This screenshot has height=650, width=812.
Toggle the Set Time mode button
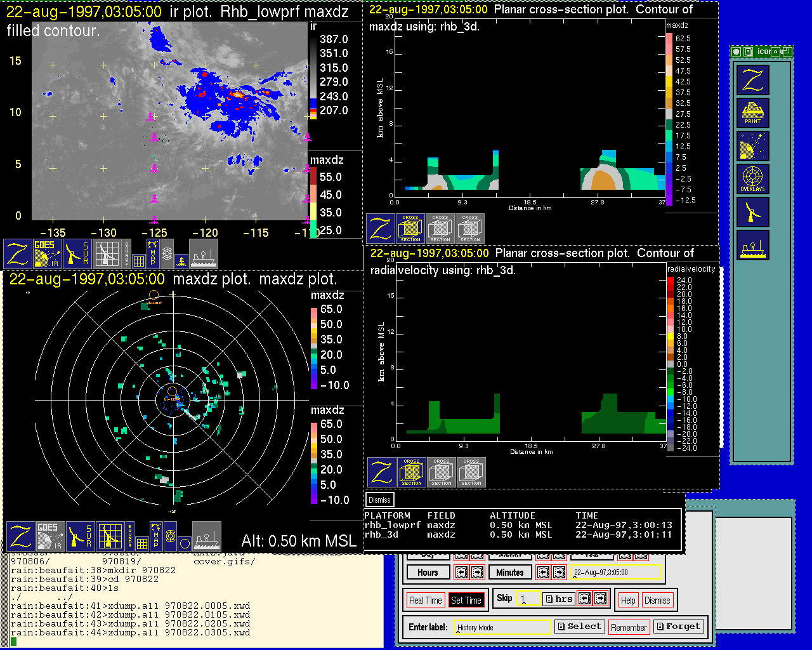click(x=466, y=600)
